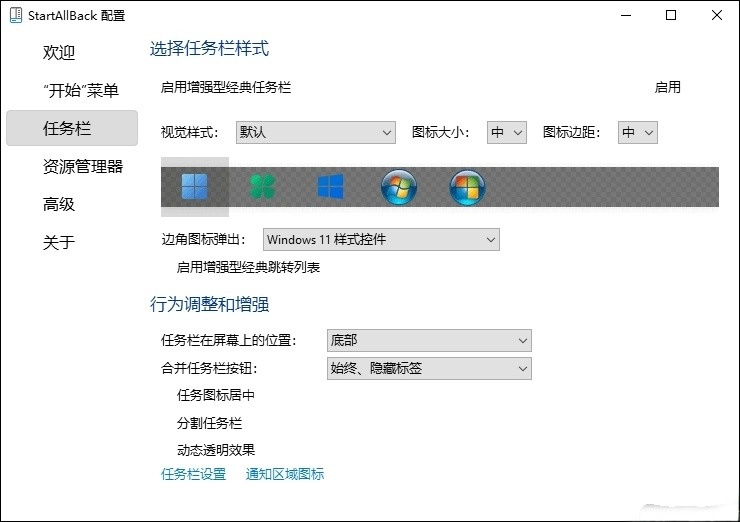Close the StartAllBack 配置 window
The height and width of the screenshot is (522, 740).
point(716,15)
